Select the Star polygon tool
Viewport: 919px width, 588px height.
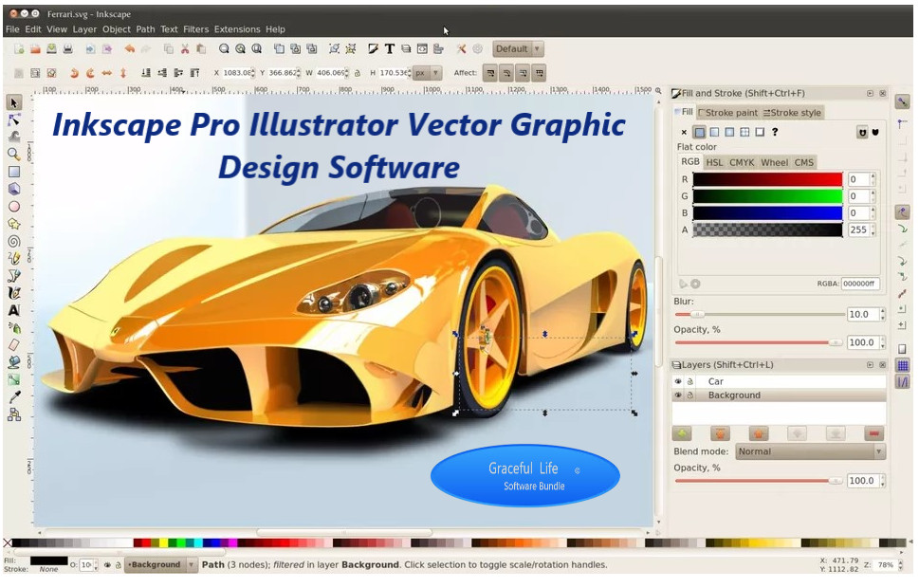(x=14, y=224)
